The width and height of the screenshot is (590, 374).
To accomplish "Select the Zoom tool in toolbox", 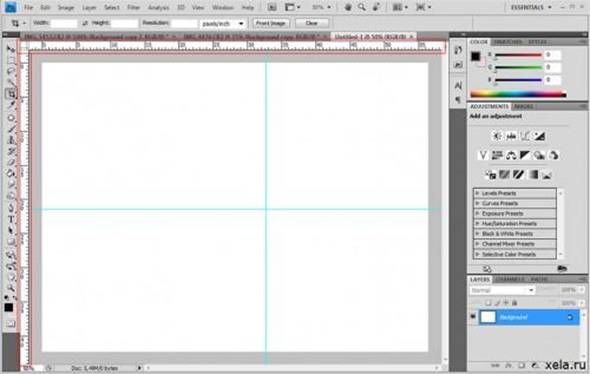I will pos(11,288).
